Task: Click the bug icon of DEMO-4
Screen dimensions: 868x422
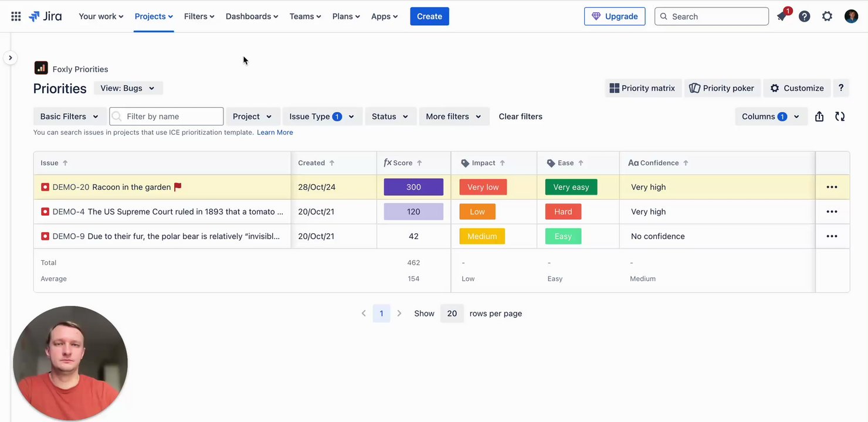Action: pyautogui.click(x=45, y=212)
